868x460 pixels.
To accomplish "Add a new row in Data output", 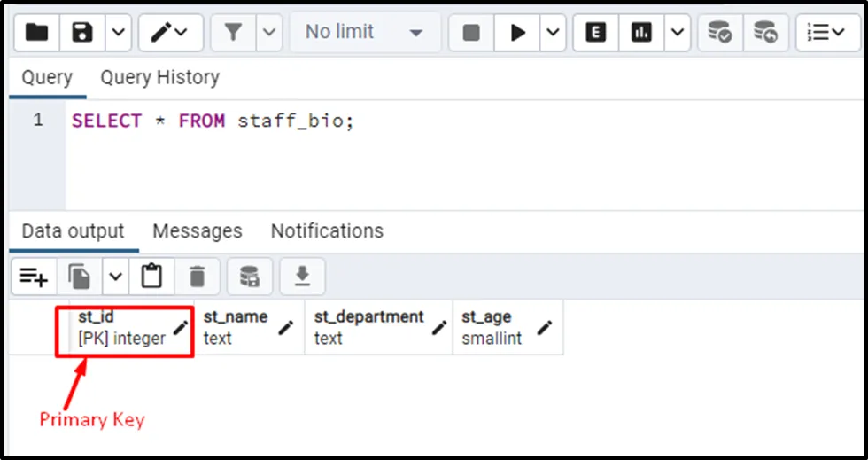I will [x=34, y=277].
